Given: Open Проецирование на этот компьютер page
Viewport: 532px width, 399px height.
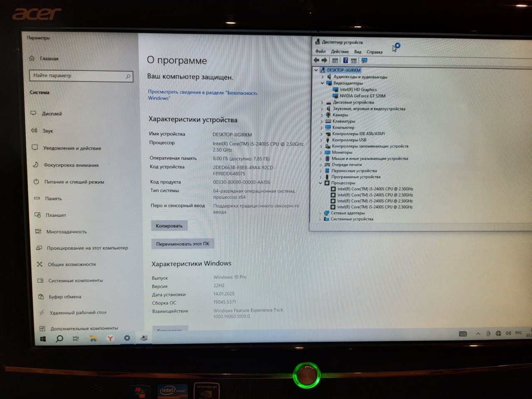Looking at the screenshot, I should [87, 248].
